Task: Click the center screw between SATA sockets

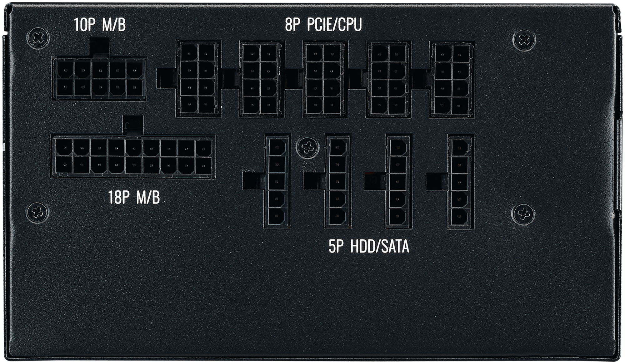Action: coord(307,147)
